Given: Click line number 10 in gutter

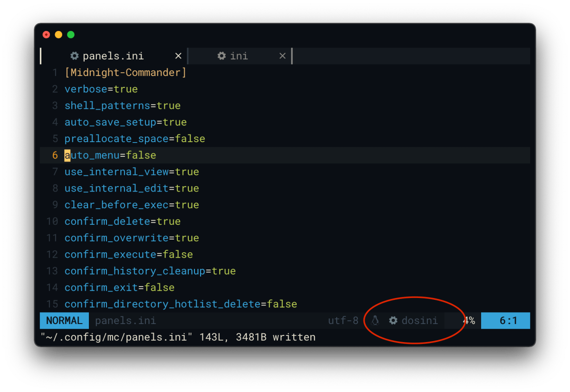Looking at the screenshot, I should coord(52,221).
